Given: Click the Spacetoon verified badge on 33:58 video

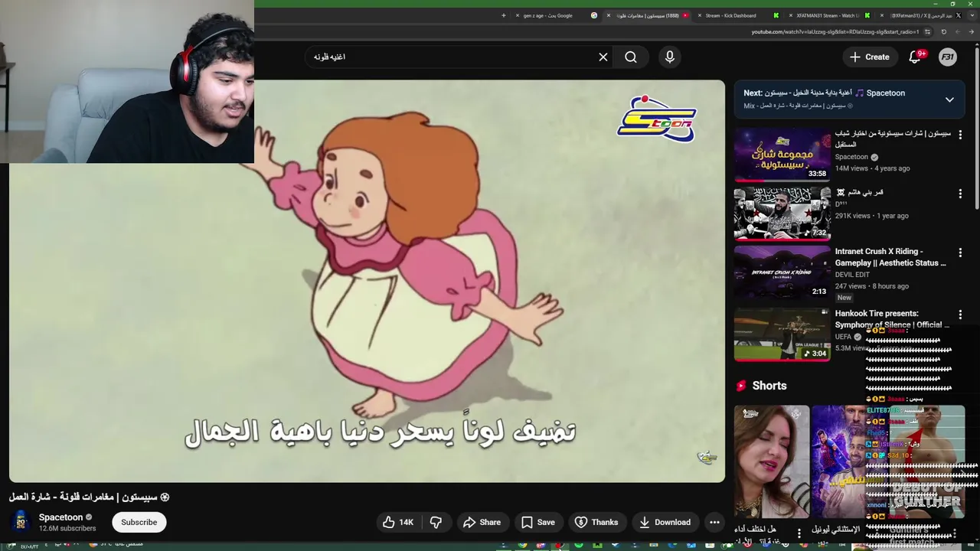Looking at the screenshot, I should pos(874,157).
